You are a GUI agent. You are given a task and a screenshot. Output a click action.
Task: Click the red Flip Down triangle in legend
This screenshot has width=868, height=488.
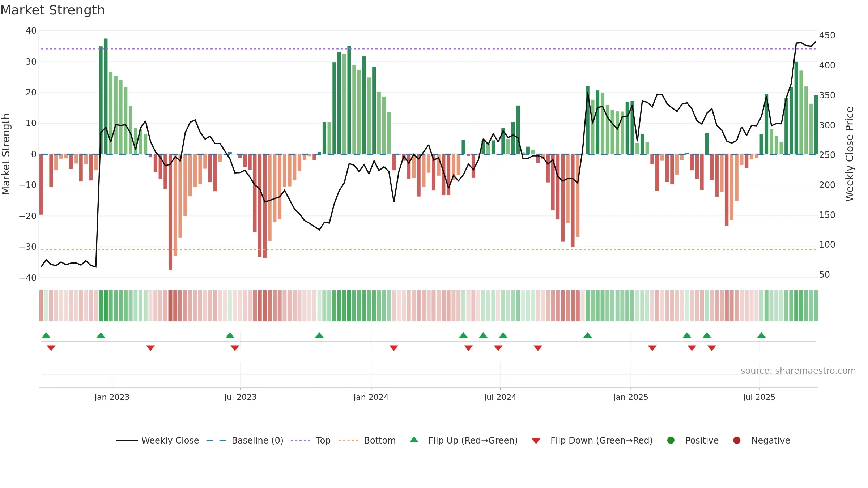coord(536,441)
